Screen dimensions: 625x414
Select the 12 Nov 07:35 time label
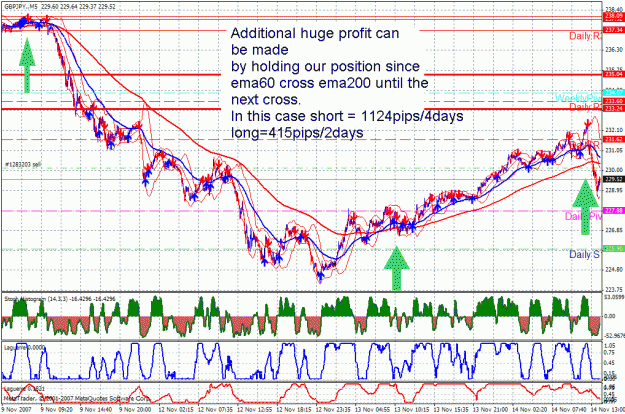[x=214, y=410]
